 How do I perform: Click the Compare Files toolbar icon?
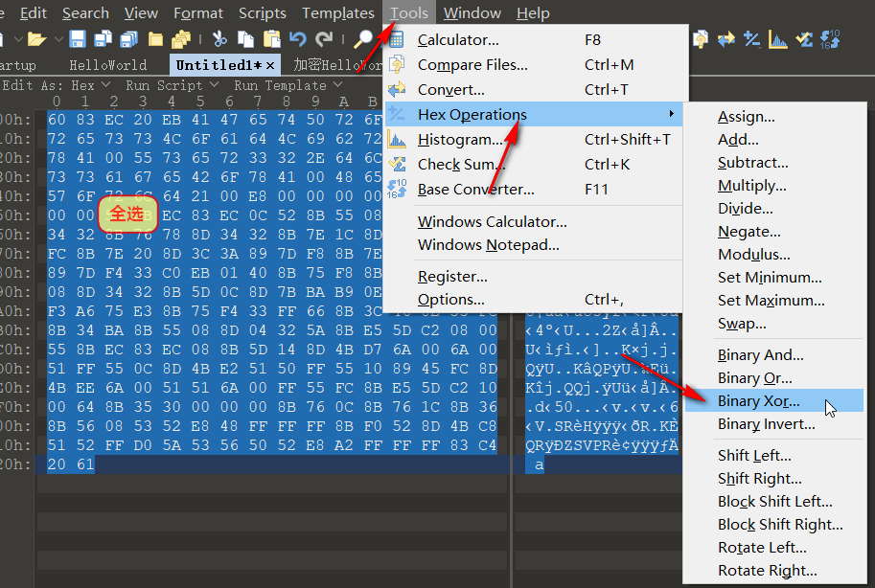(701, 39)
